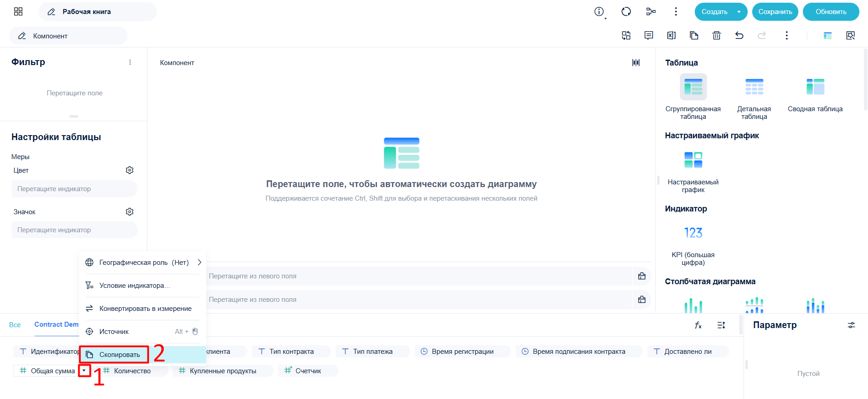Click the Сохранить button

[775, 12]
